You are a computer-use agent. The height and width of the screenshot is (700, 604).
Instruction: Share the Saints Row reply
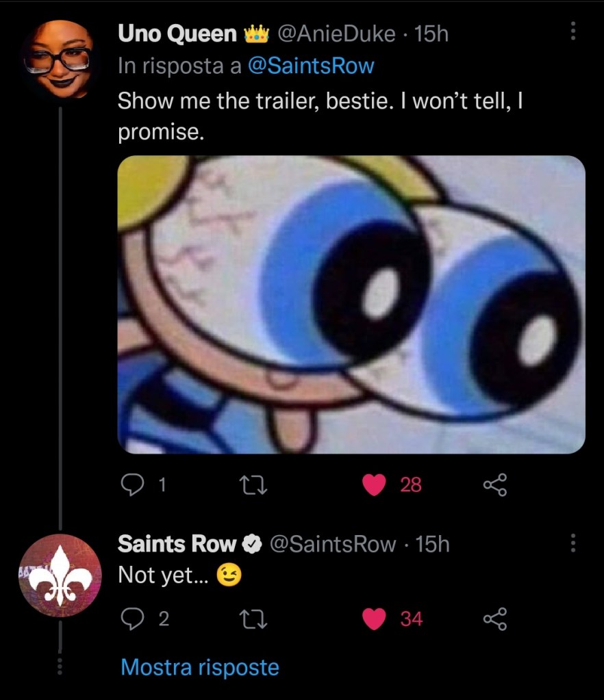point(494,619)
